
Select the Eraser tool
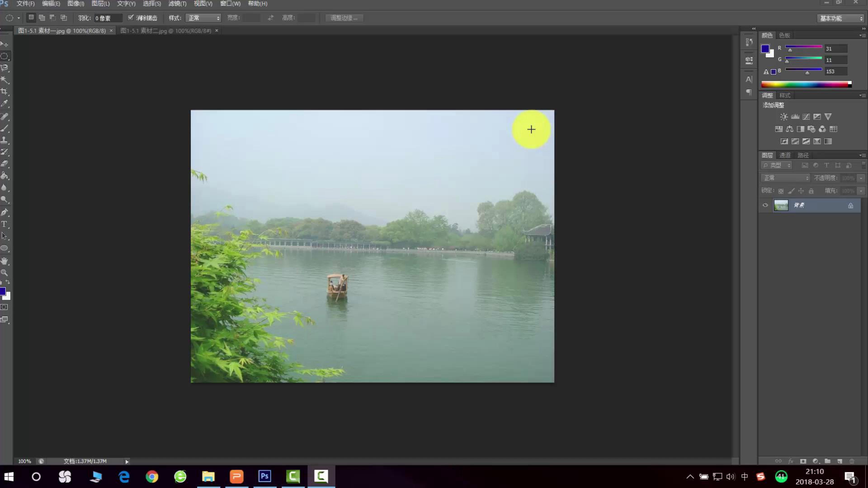coord(4,164)
